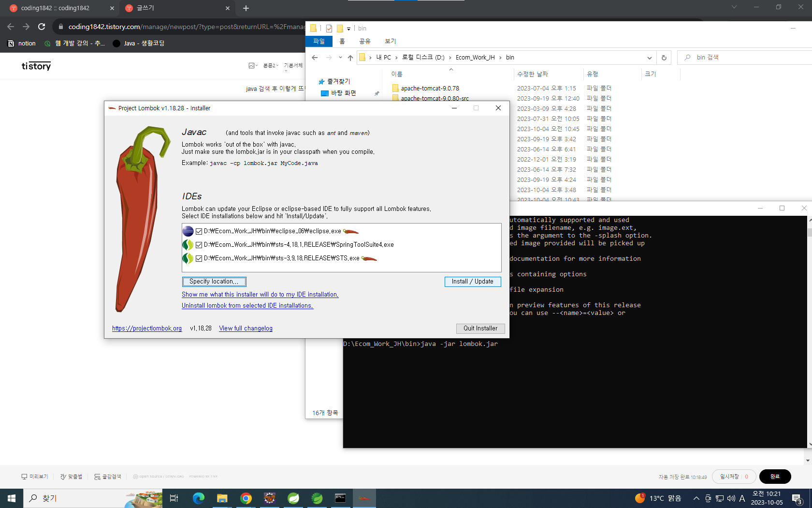Click the tistory logo

[x=36, y=66]
